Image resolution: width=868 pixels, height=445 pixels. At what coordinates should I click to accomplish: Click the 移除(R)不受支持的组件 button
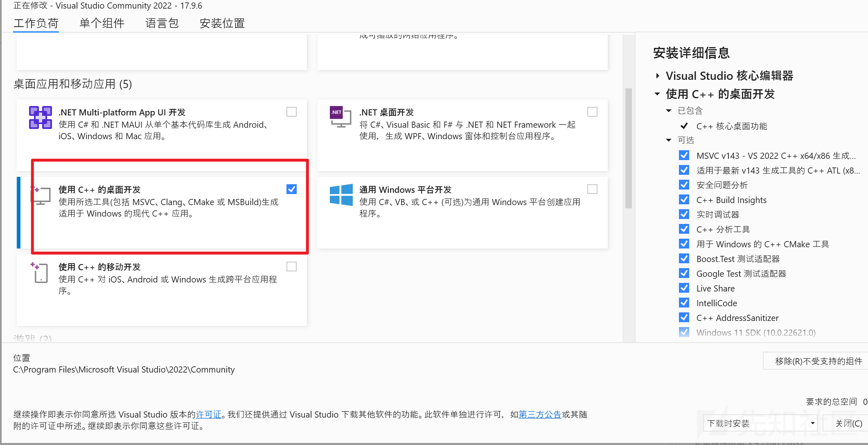[816, 361]
